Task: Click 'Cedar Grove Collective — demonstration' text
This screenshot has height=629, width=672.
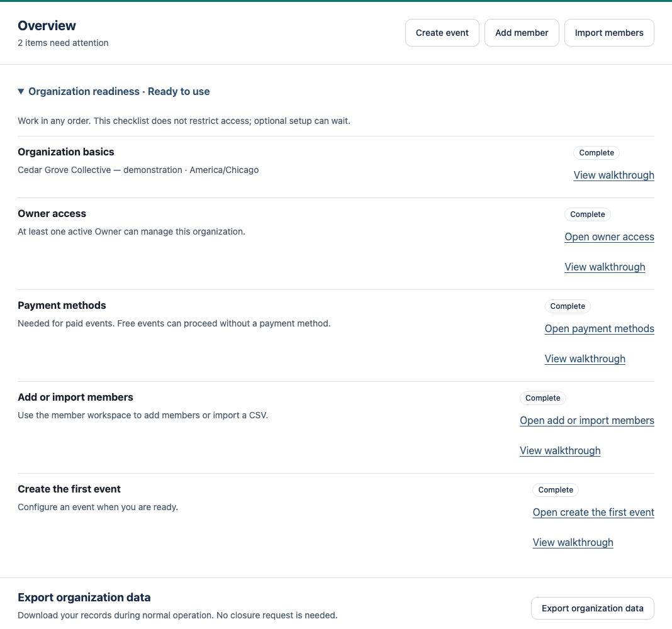Action: [100, 170]
